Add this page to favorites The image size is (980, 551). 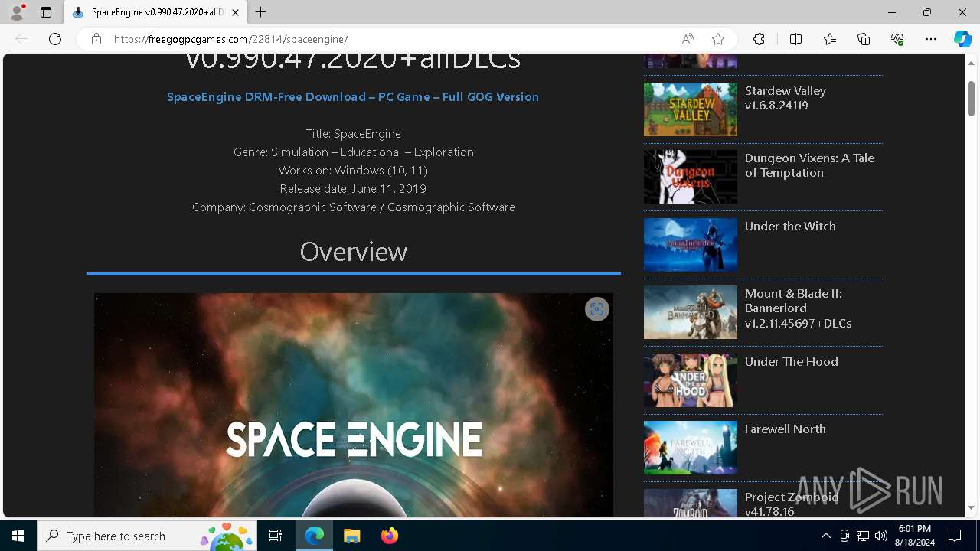point(718,39)
